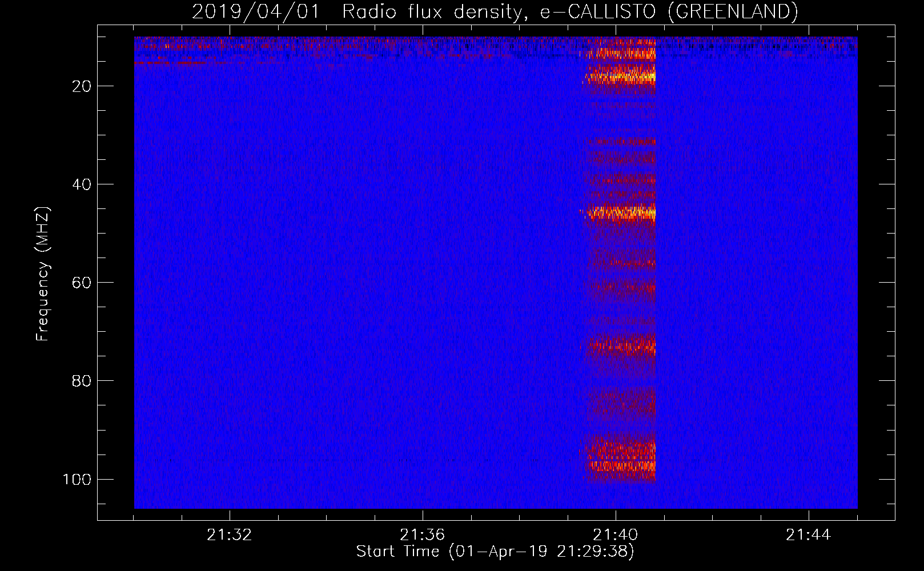924x571 pixels.
Task: Select the 80 MHz frequency tick label
Action: (82, 381)
